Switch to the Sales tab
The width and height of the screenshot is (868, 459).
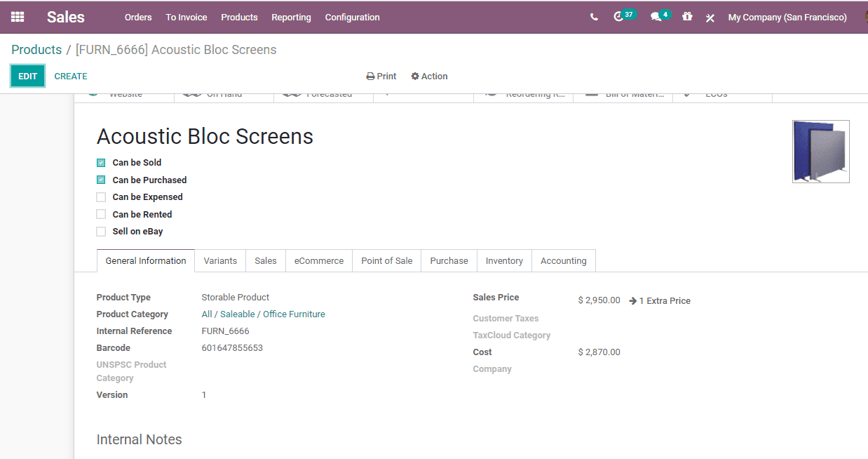click(266, 260)
